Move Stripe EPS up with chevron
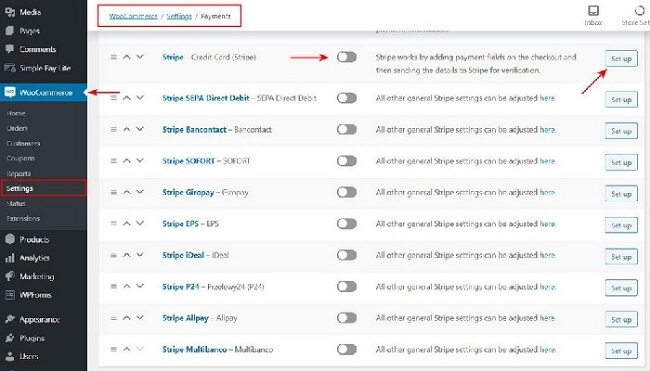Image resolution: width=650 pixels, height=371 pixels. (x=127, y=223)
